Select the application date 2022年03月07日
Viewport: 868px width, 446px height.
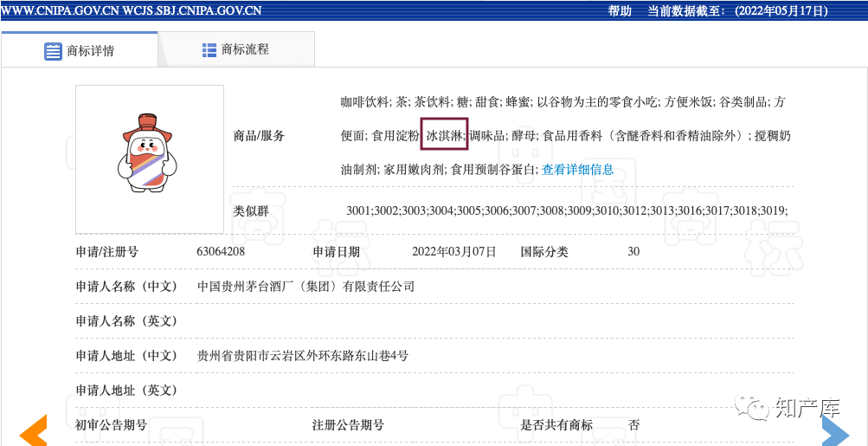pos(454,251)
